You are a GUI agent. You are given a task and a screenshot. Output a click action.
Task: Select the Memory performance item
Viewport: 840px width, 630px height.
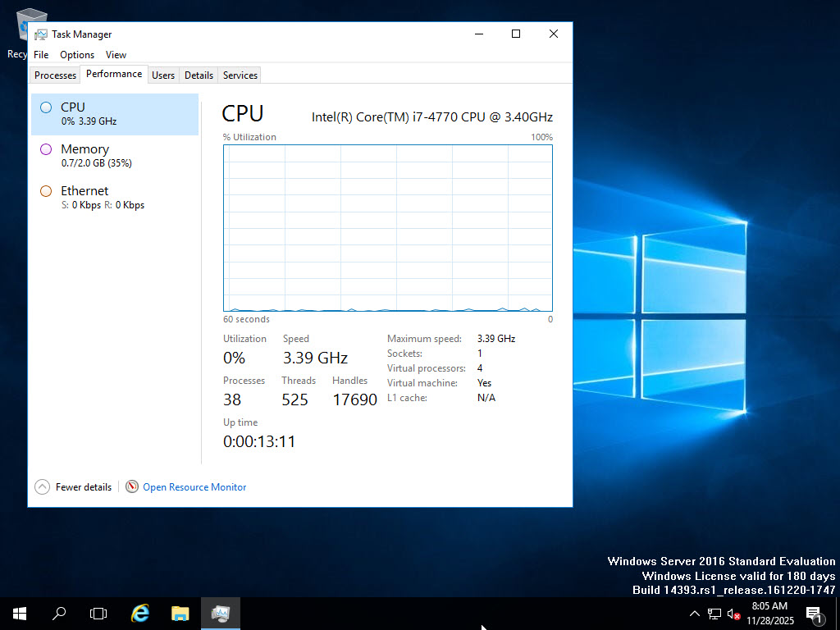pyautogui.click(x=114, y=155)
